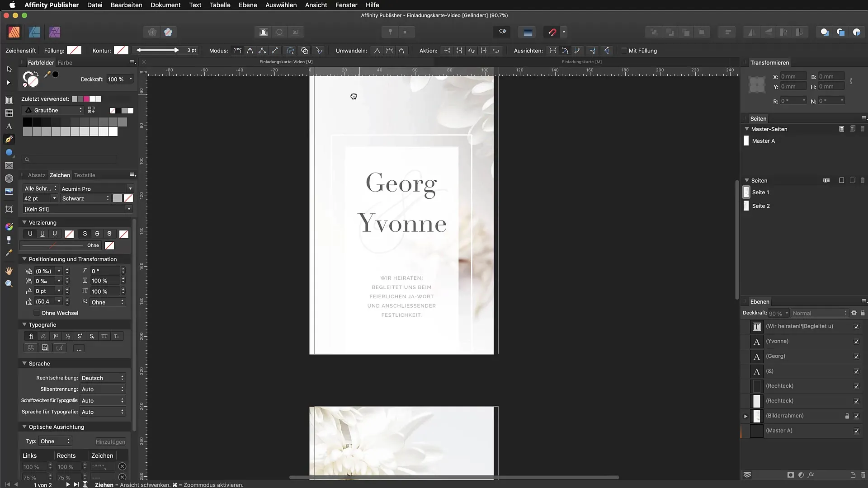Delete layer using Ebenen trash icon

pyautogui.click(x=863, y=475)
